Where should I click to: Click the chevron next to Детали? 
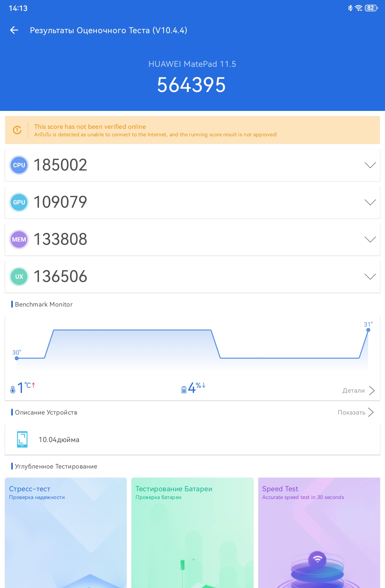(x=372, y=390)
